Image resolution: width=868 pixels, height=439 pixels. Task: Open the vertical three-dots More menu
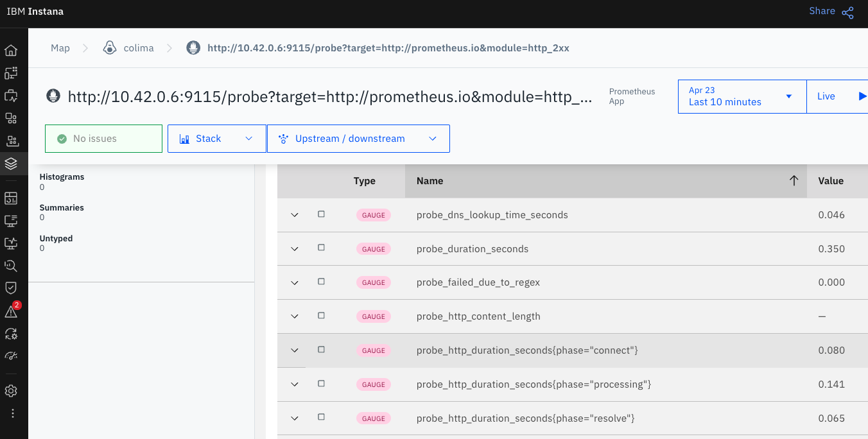click(x=12, y=413)
